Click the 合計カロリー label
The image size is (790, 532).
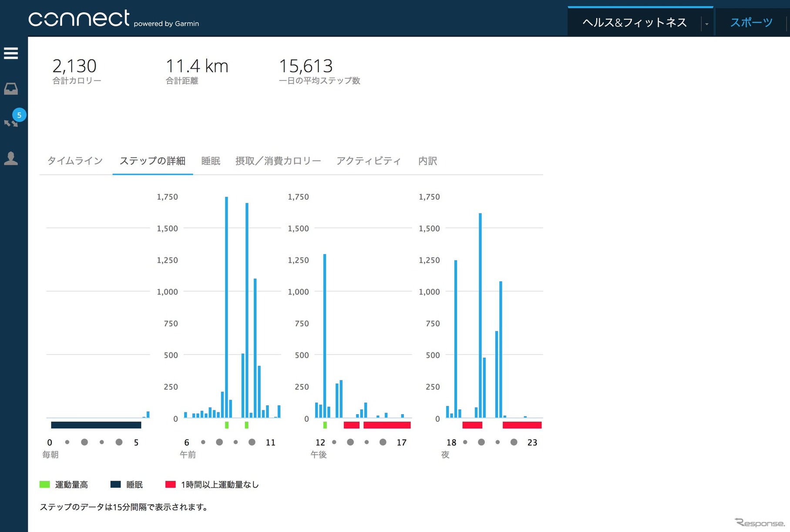pos(77,80)
